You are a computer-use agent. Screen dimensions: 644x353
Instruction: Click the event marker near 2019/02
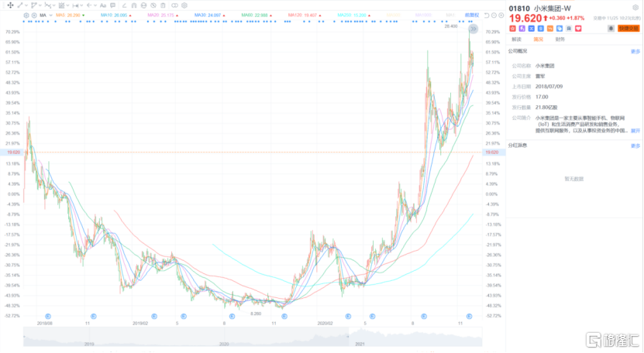154,316
